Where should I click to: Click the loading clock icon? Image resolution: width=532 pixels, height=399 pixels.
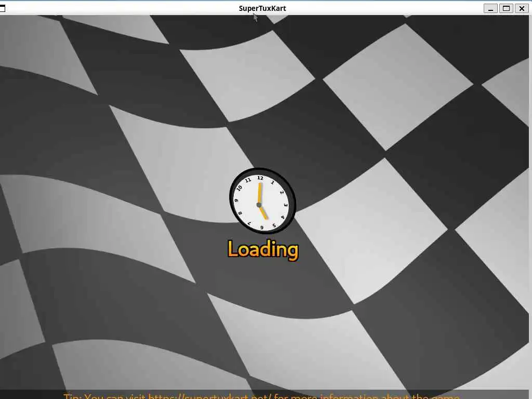(x=262, y=201)
